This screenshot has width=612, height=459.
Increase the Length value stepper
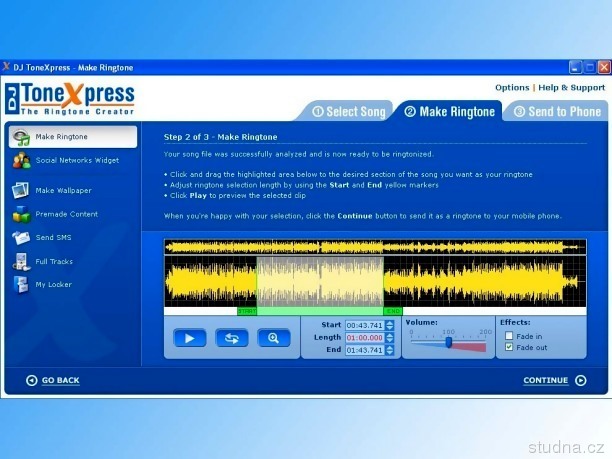(390, 335)
